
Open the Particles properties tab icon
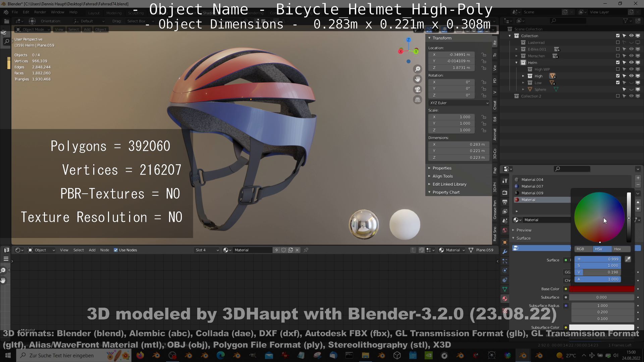click(x=505, y=261)
